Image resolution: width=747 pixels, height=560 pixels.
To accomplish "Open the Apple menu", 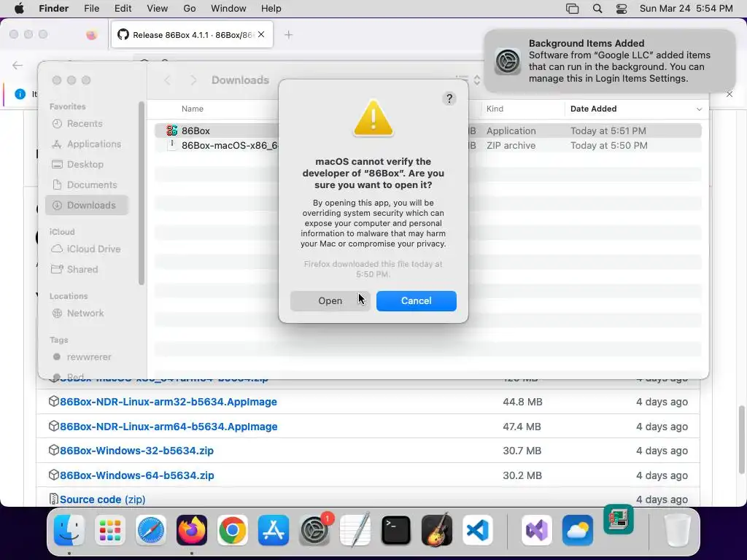I will [x=20, y=9].
